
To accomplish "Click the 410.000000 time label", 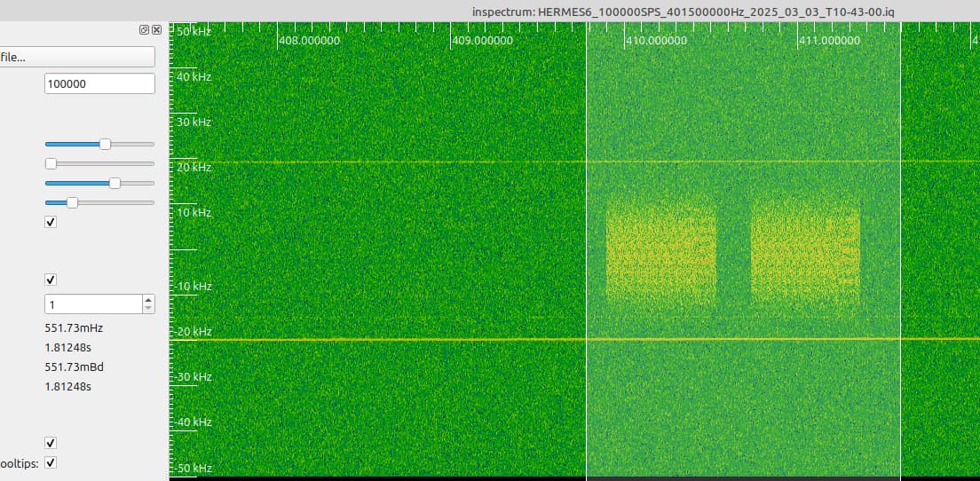I will (656, 41).
